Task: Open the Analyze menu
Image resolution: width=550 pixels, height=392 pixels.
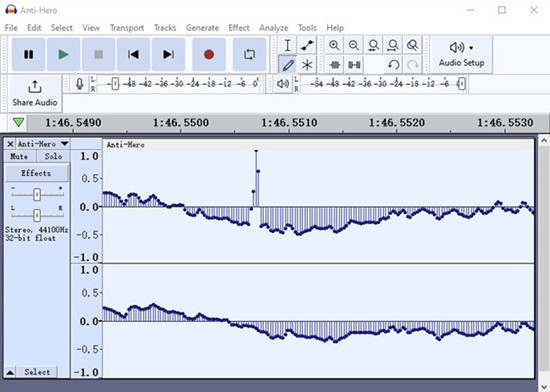Action: click(274, 28)
